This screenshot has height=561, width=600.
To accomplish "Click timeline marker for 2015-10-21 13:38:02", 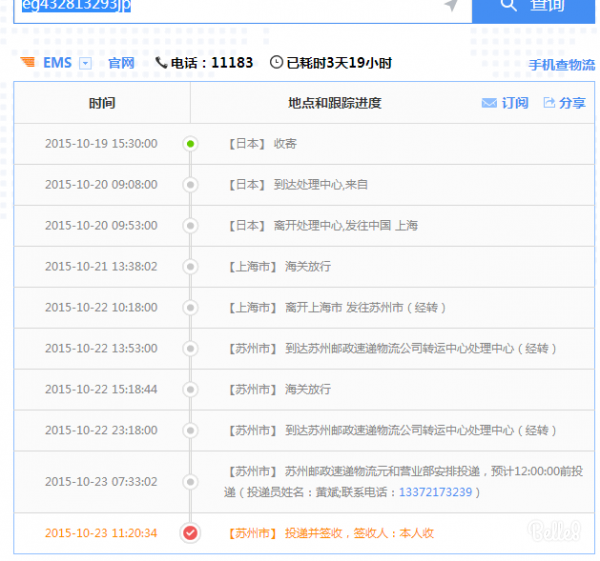I will pyautogui.click(x=190, y=267).
